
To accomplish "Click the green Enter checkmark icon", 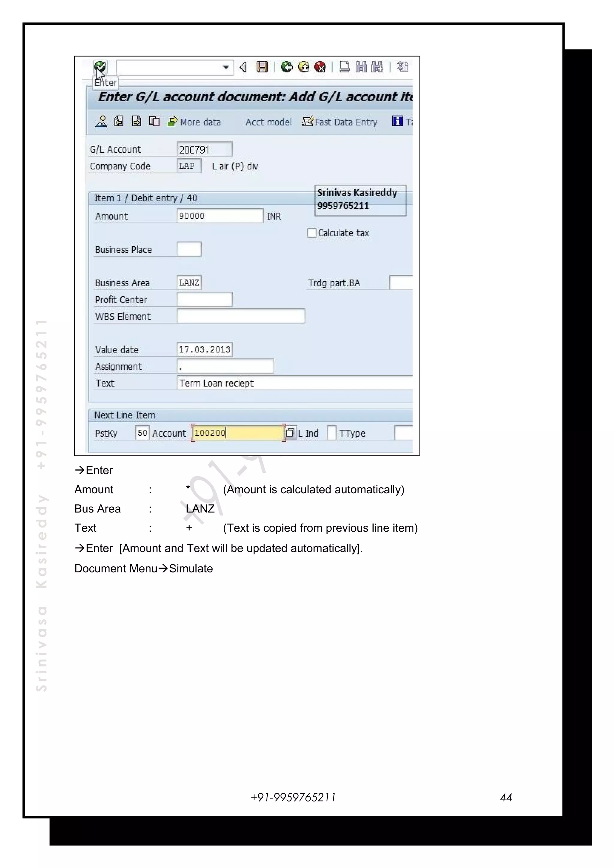I will coord(100,67).
